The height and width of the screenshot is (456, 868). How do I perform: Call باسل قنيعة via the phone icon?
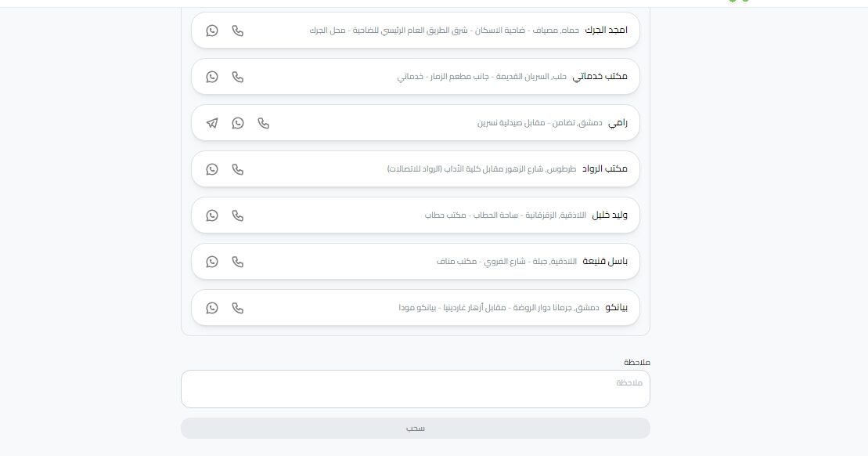tap(237, 262)
